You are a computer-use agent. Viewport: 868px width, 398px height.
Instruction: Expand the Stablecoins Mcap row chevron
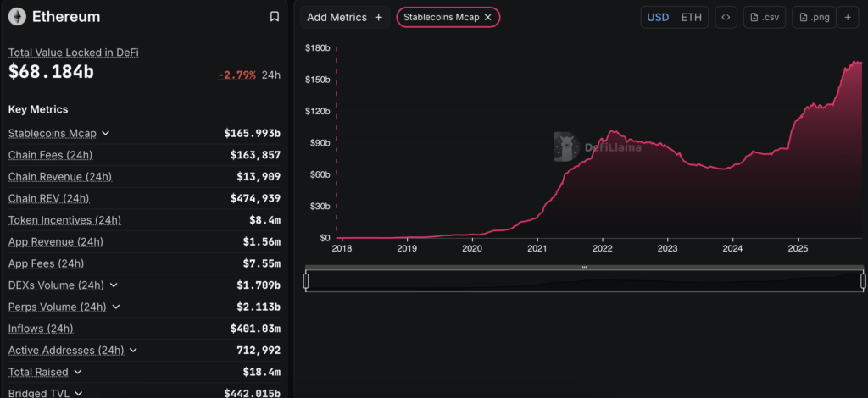pyautogui.click(x=106, y=134)
